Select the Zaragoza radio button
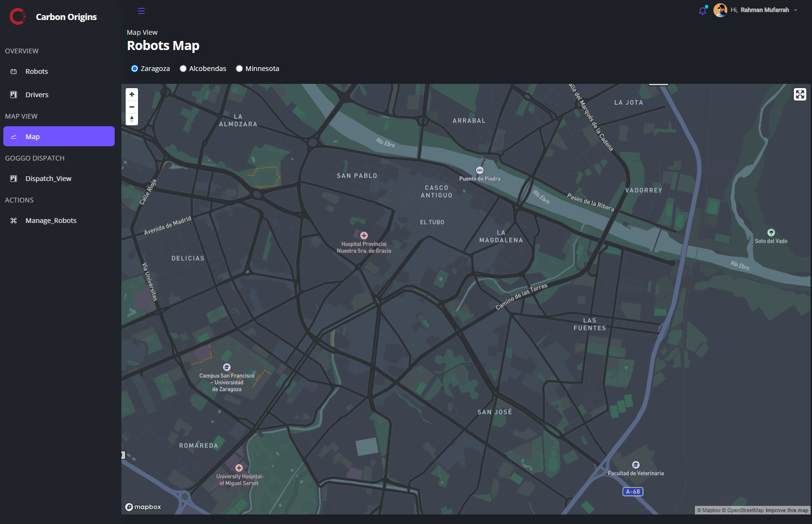The width and height of the screenshot is (812, 524). 135,69
